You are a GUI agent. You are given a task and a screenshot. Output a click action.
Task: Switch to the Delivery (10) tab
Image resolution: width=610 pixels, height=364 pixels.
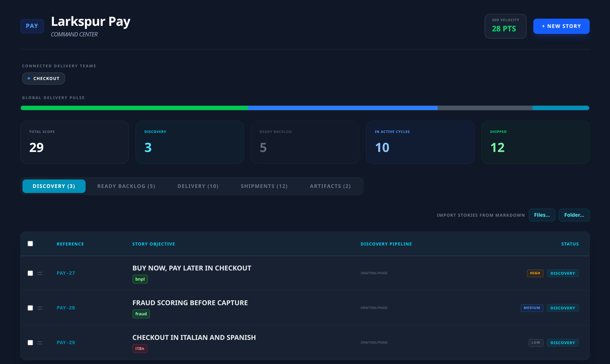click(198, 186)
